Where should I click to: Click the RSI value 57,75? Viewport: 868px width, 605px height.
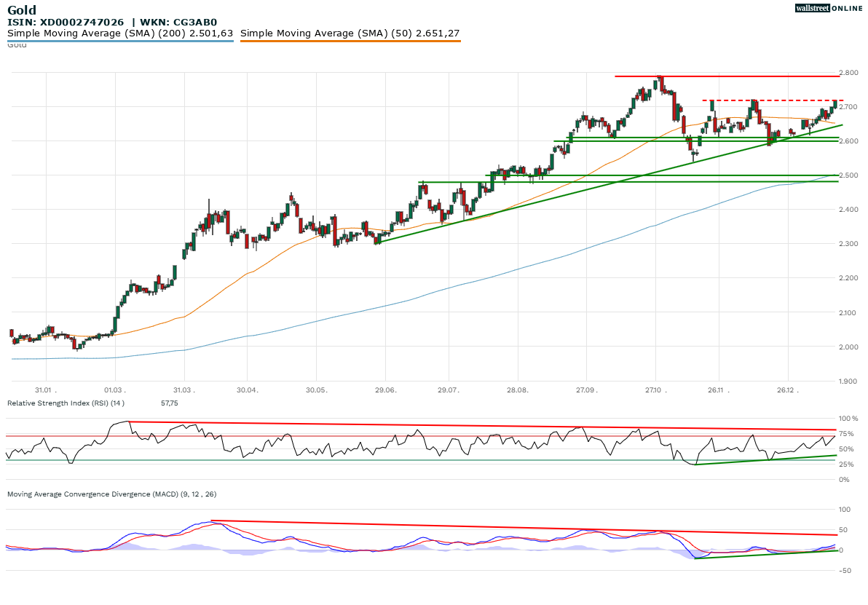[x=170, y=403]
